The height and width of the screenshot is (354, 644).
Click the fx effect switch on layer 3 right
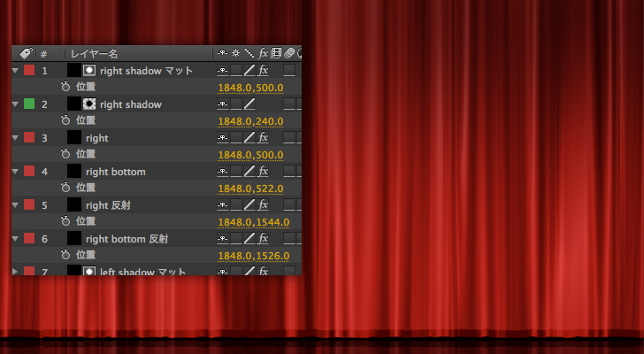(x=264, y=138)
